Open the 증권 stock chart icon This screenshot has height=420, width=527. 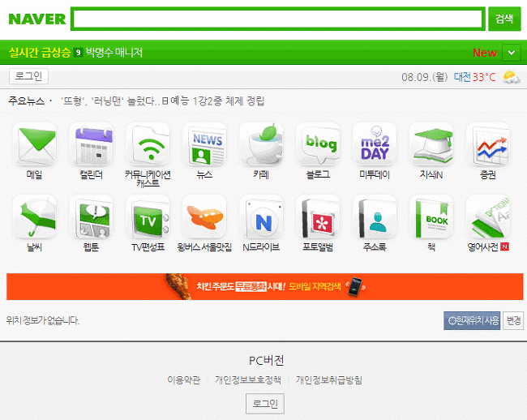[488, 145]
